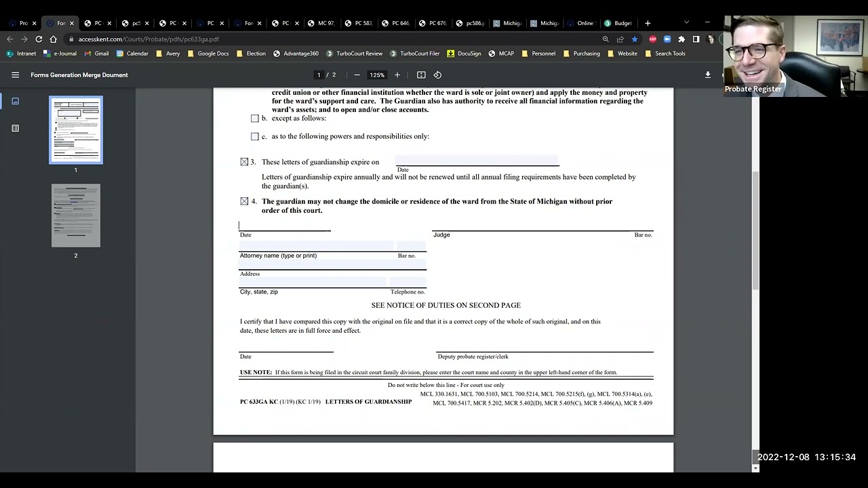The image size is (868, 488).
Task: Check box 2c 'following powers and responsibilities only'
Action: 255,137
